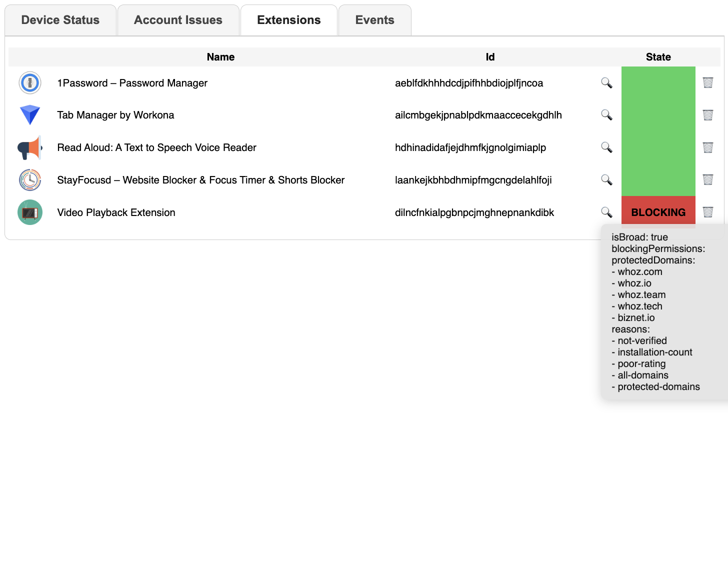This screenshot has height=561, width=728.
Task: Switch to the Events tab
Action: click(374, 20)
